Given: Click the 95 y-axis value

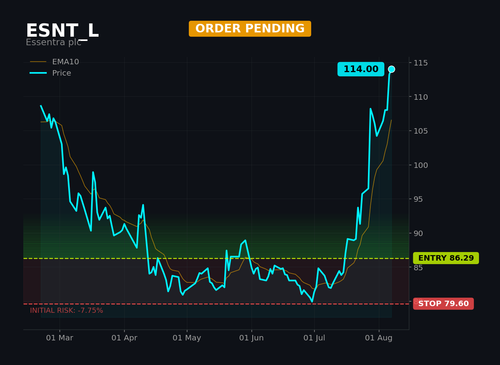Looking at the screenshot, I should coord(418,199).
